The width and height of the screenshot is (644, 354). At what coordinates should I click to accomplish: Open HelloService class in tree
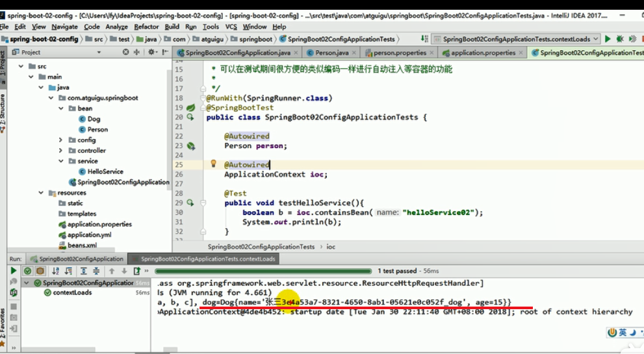click(x=101, y=171)
